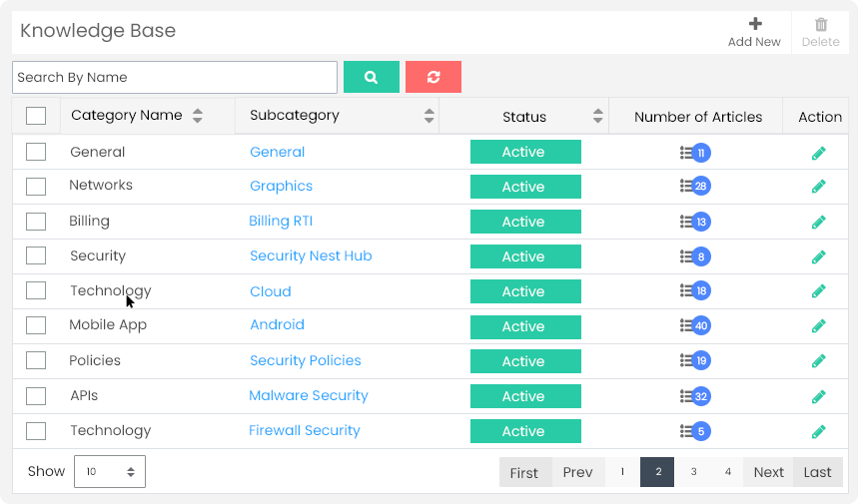
Task: Click the Search By Name input field
Action: tap(175, 77)
